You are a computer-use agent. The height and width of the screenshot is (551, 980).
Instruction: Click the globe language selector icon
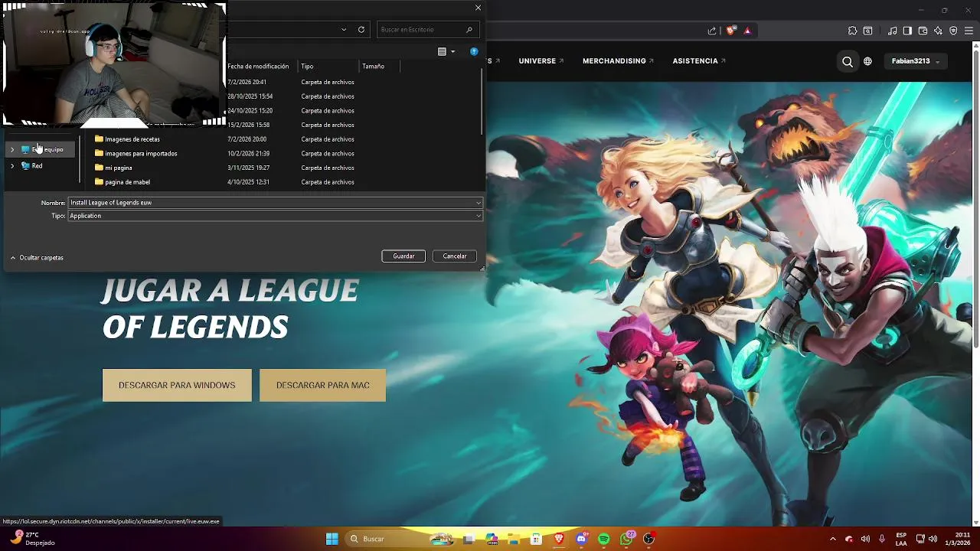(867, 61)
